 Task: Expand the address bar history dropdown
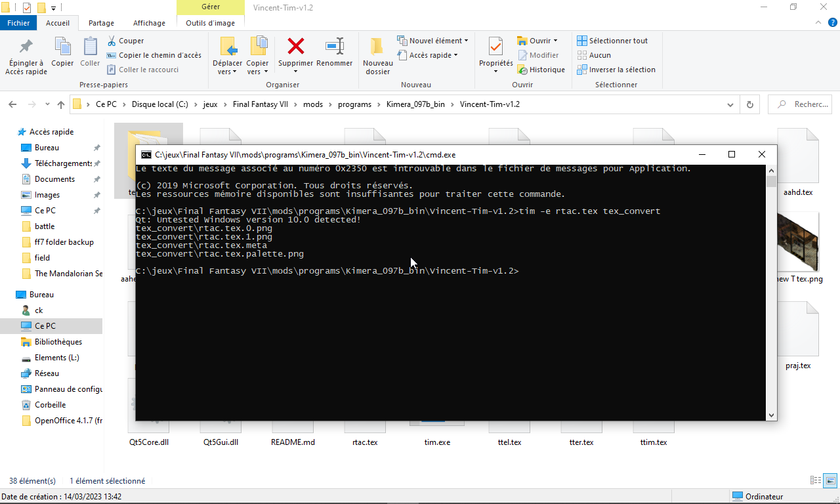[731, 104]
